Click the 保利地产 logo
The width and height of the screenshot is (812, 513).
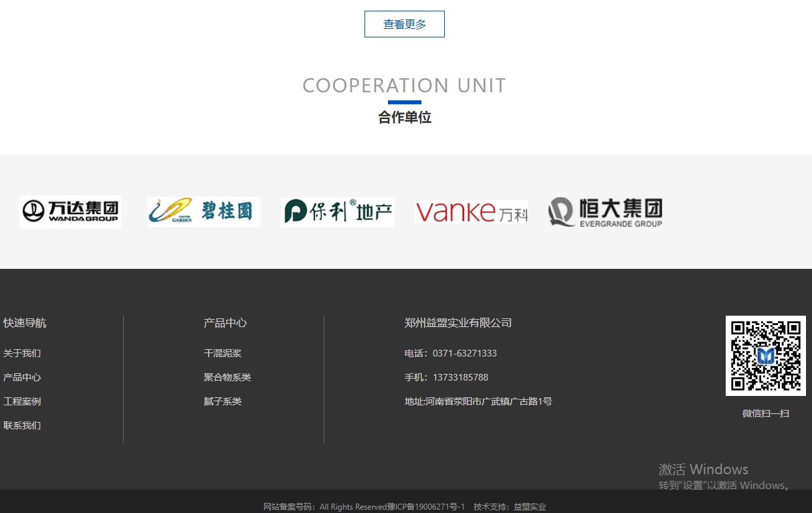[x=337, y=211]
